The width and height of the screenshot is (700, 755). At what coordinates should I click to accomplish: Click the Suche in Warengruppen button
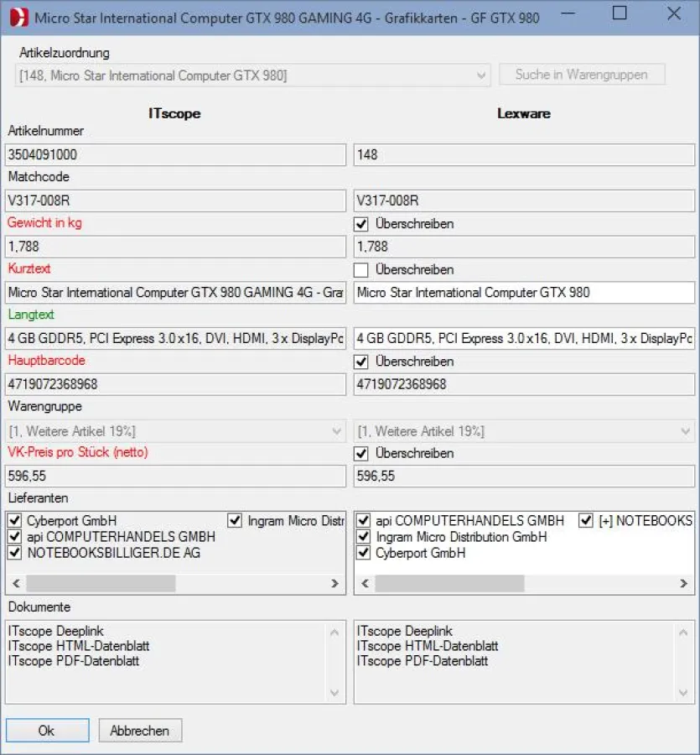[582, 74]
